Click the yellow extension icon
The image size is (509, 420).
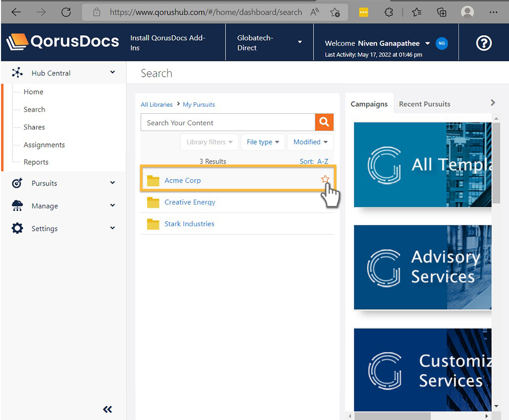pos(363,12)
